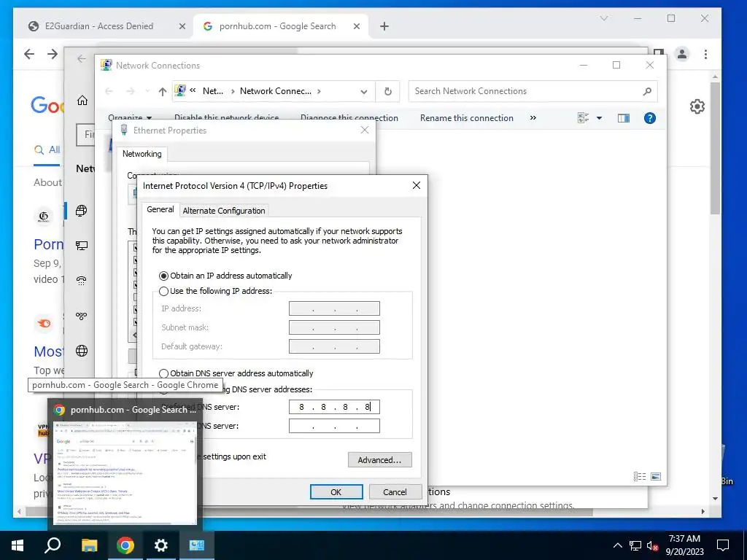Click Chrome back arrow
Image resolution: width=747 pixels, height=560 pixels.
tap(29, 54)
